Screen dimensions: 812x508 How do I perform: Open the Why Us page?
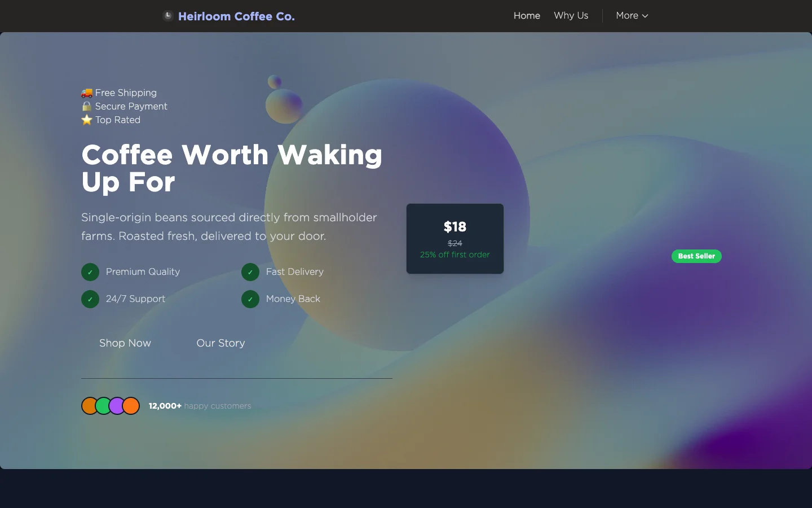[571, 16]
